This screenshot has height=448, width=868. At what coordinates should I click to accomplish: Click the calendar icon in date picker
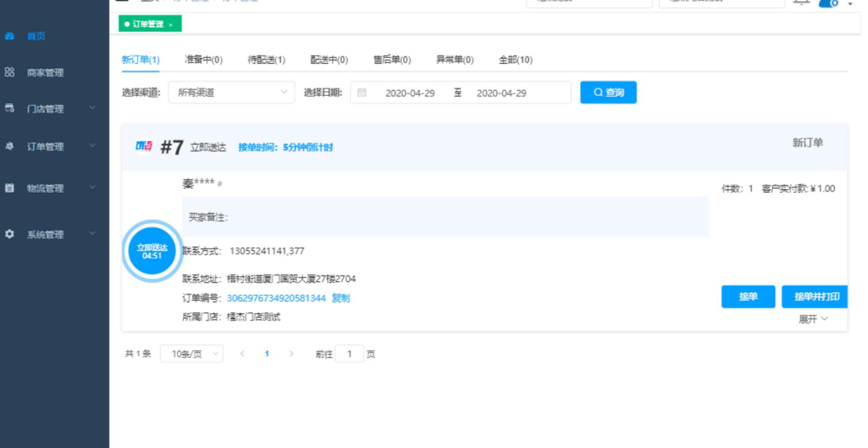coord(362,93)
